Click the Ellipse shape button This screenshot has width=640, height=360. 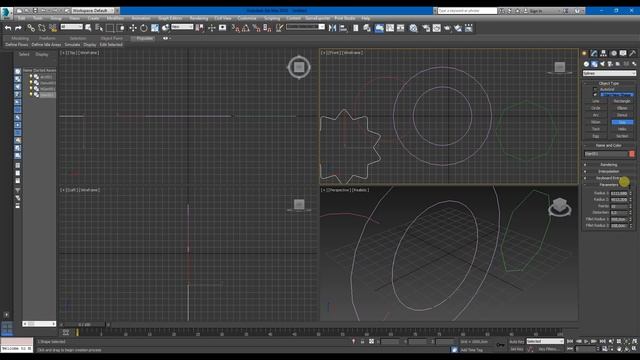tap(622, 108)
